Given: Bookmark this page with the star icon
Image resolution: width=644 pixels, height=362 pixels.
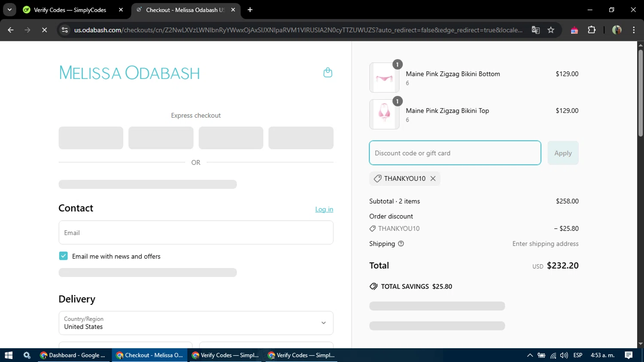Looking at the screenshot, I should click(x=551, y=30).
